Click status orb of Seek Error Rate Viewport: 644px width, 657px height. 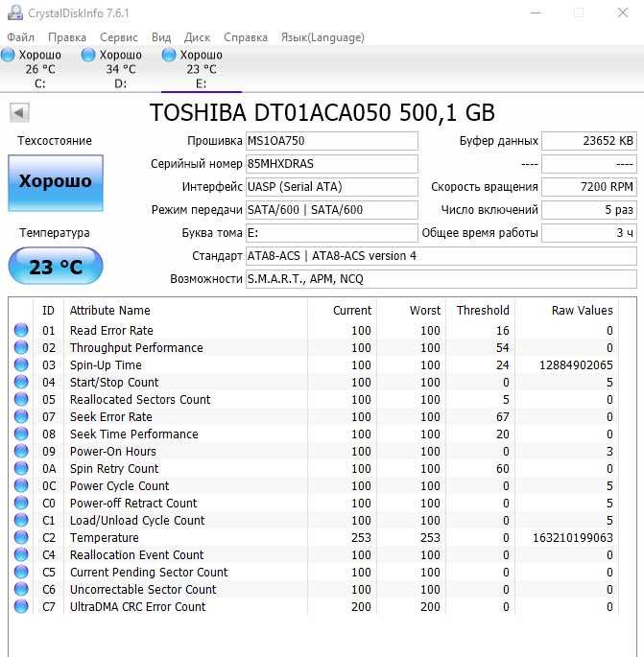point(21,416)
